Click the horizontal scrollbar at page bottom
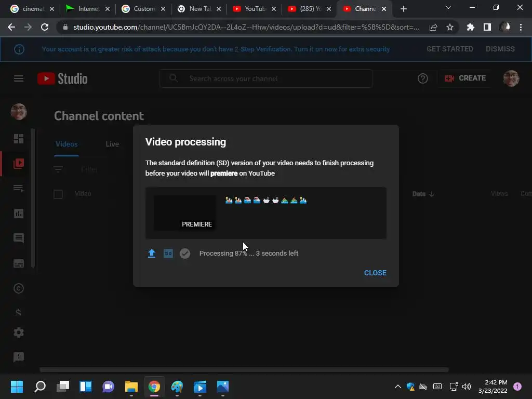 [244, 369]
